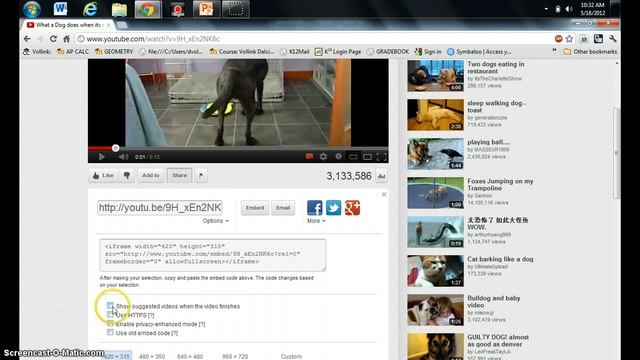Open a new browser tab
640x360 pixels.
[122, 25]
